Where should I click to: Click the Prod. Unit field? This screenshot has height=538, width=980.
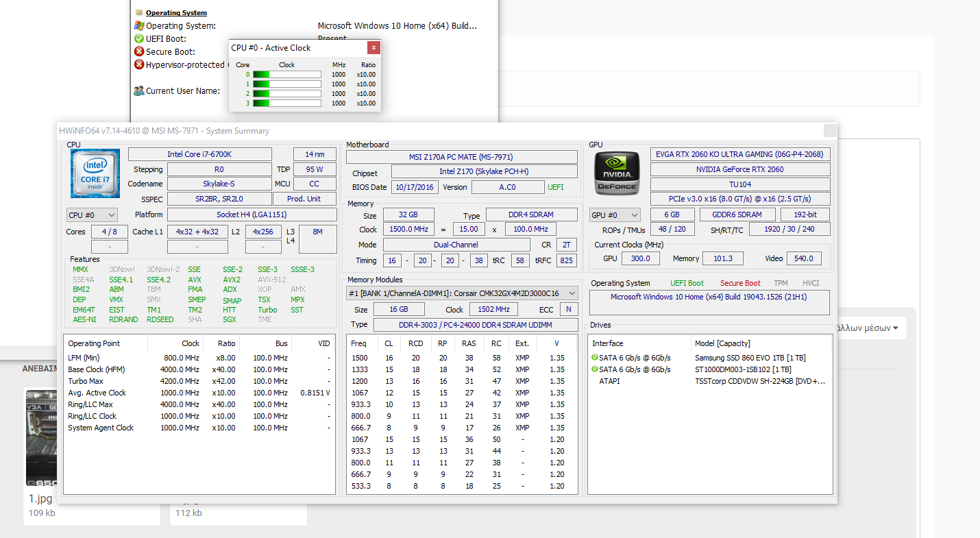(304, 199)
